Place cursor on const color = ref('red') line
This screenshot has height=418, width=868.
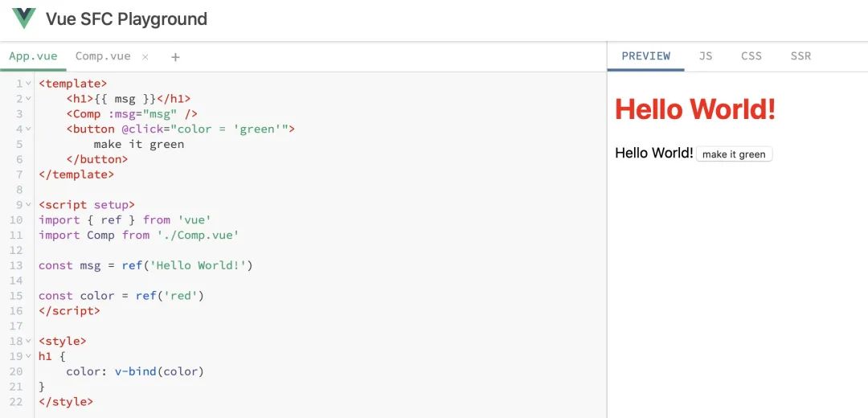coord(121,296)
